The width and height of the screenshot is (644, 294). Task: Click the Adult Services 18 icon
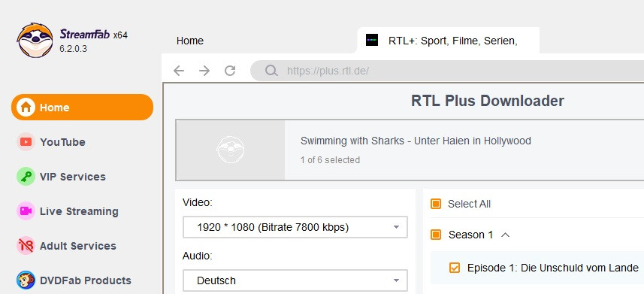(x=26, y=246)
